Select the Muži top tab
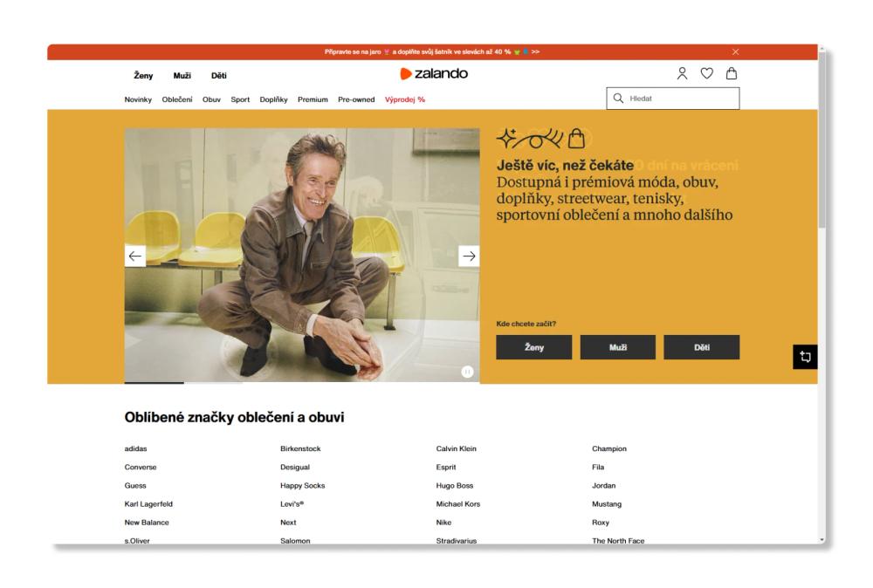Screen dimensions: 873x588 pos(182,76)
